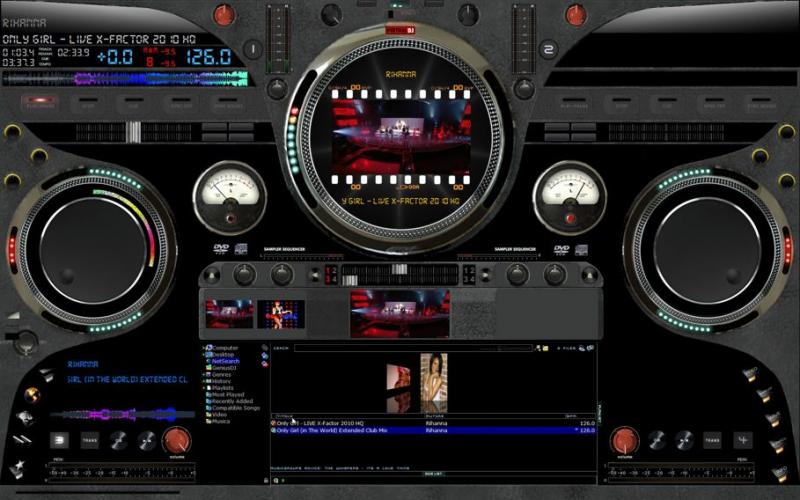Click the browser search input field
800x500 pixels.
point(413,348)
